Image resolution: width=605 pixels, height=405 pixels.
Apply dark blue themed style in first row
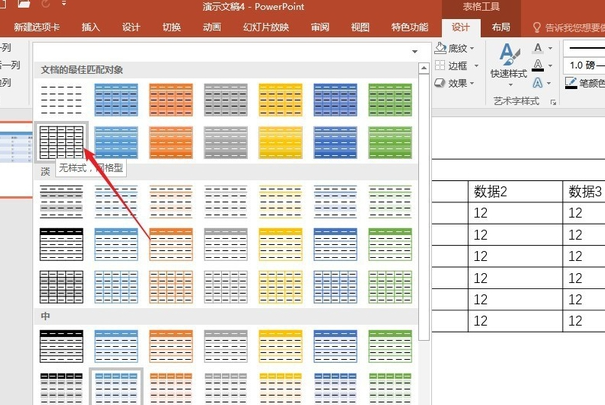coord(335,100)
